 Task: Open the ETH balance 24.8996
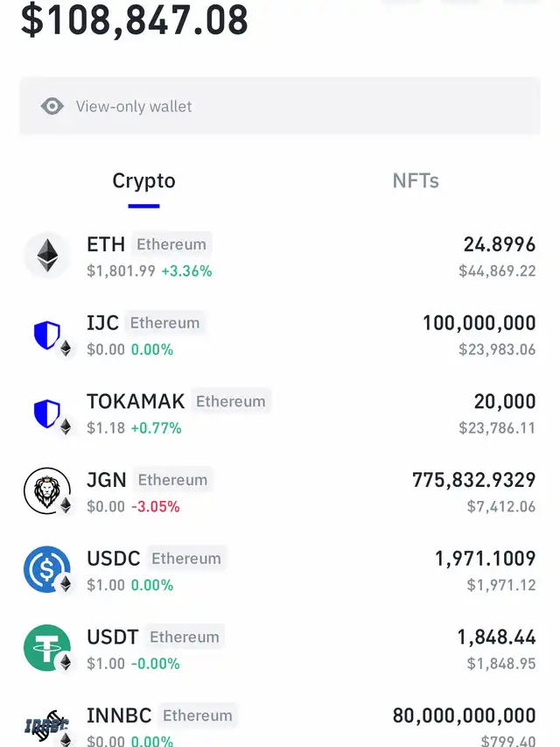coord(500,244)
